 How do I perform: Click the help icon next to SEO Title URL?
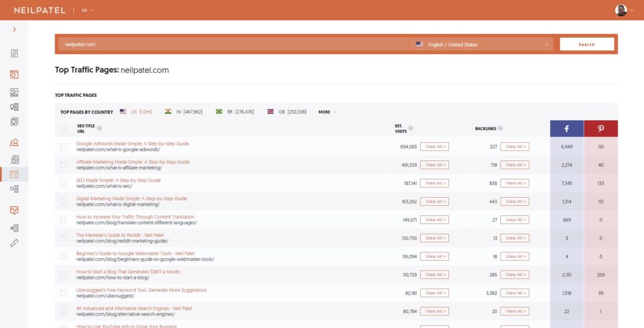click(99, 128)
